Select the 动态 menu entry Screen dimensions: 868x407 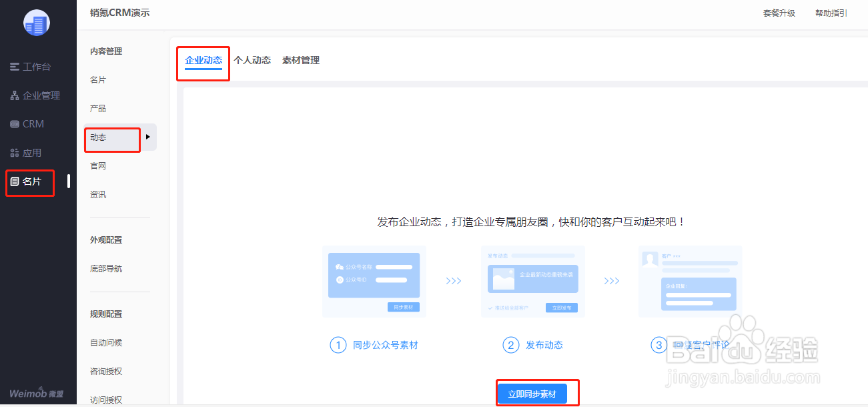98,137
